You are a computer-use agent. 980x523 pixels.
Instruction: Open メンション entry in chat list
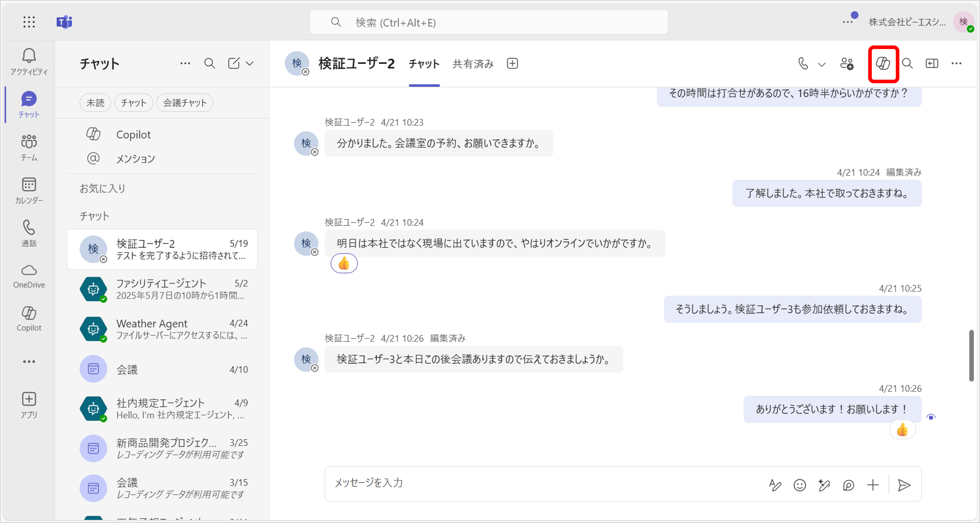162,158
